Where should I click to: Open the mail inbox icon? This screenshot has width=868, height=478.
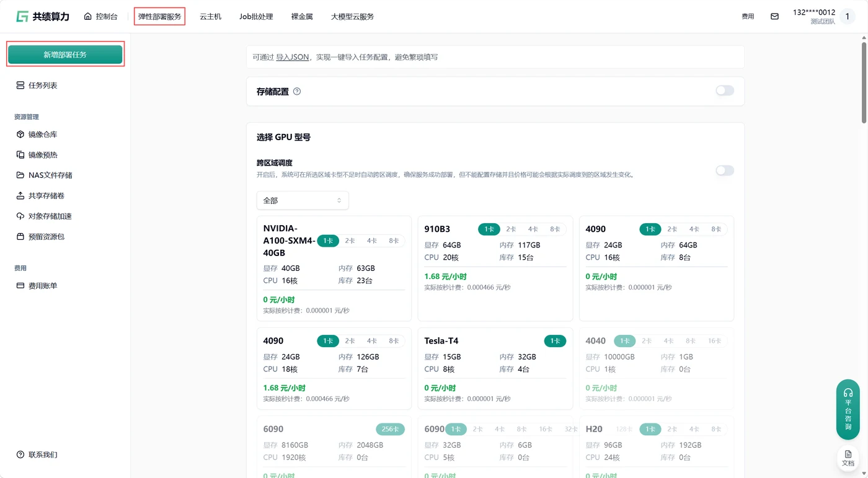[774, 17]
